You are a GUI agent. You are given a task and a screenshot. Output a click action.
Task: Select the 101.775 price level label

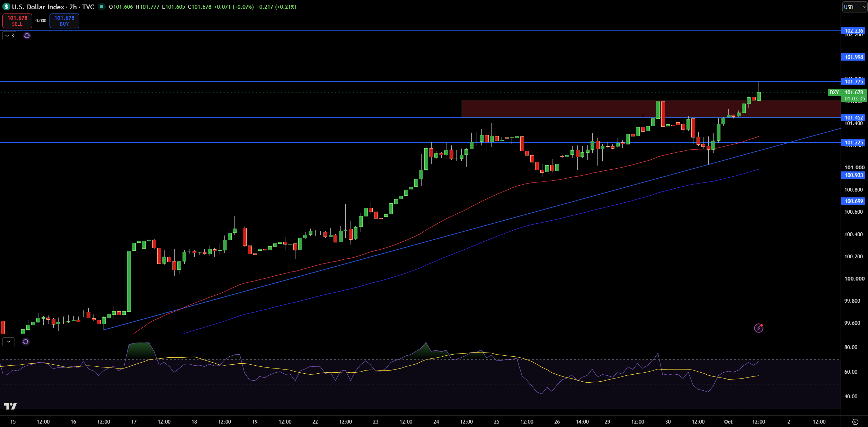pos(853,82)
